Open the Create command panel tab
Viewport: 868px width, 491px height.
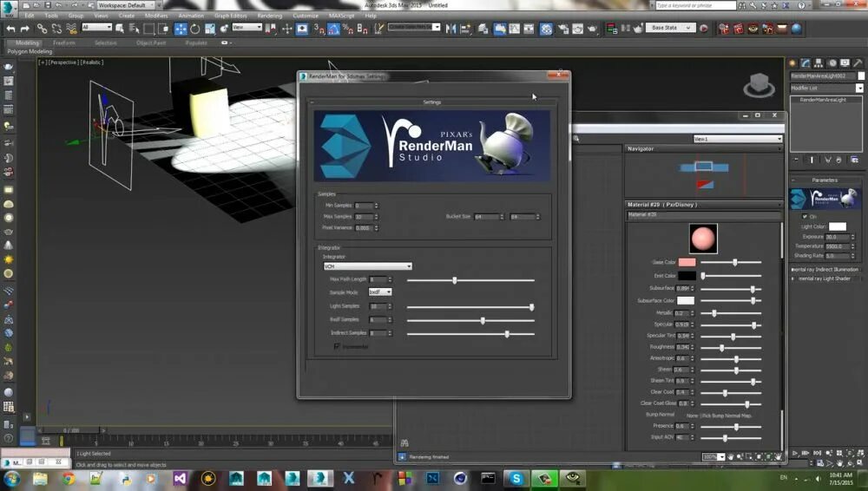(792, 63)
